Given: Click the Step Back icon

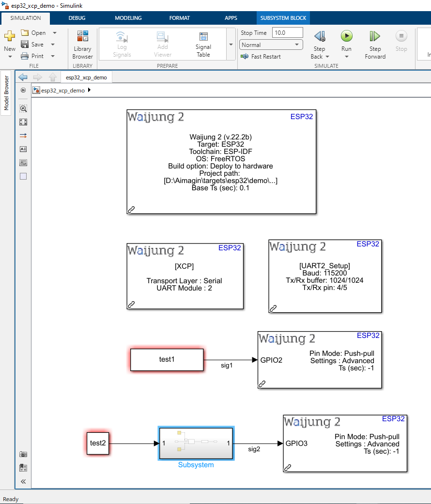Looking at the screenshot, I should pos(320,36).
